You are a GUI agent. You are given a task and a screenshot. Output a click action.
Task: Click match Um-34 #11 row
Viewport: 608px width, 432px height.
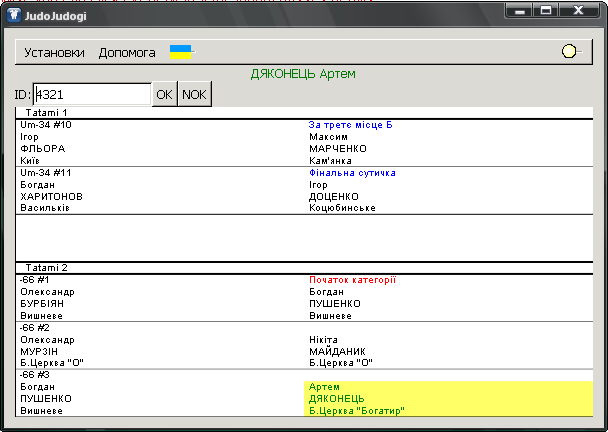[46, 172]
